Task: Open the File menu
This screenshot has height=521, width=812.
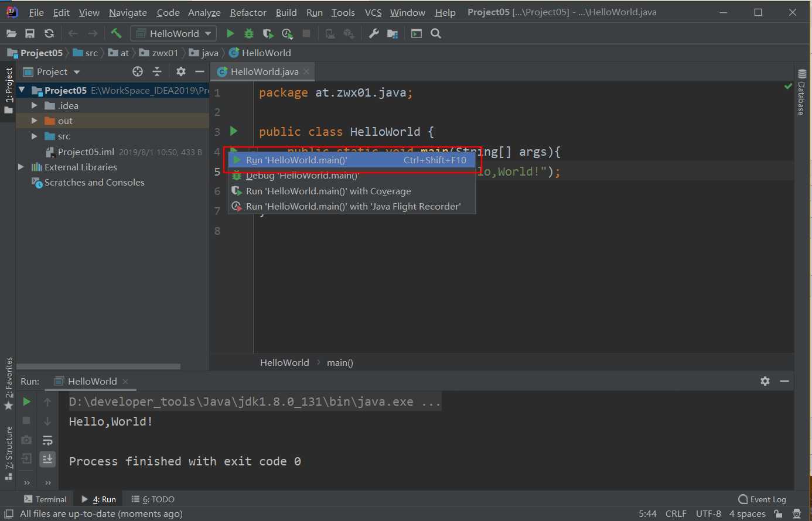Action: (x=36, y=12)
